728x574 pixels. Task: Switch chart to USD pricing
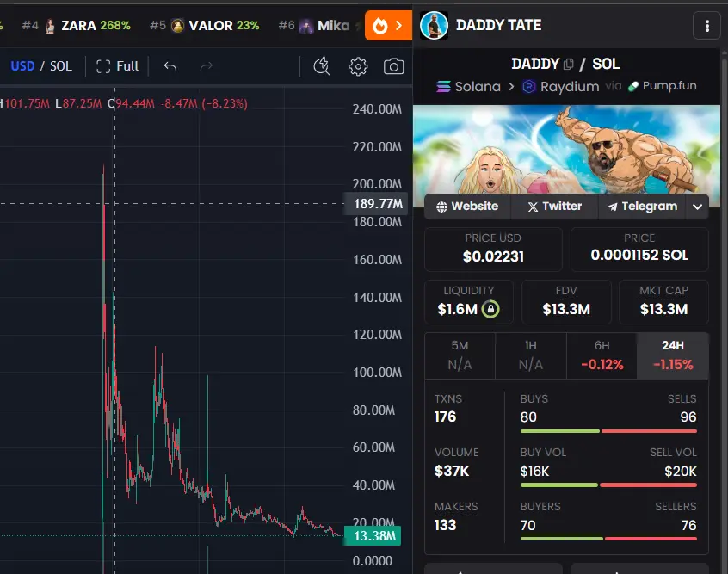tap(22, 66)
